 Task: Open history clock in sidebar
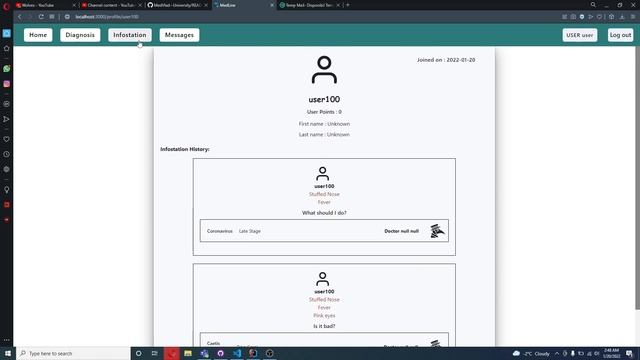click(7, 154)
